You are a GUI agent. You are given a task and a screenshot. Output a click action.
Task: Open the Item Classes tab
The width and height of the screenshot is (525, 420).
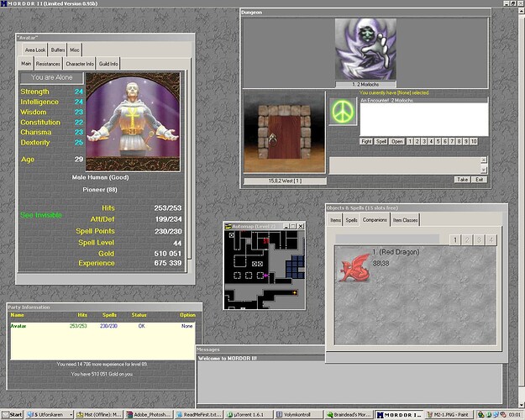point(405,220)
